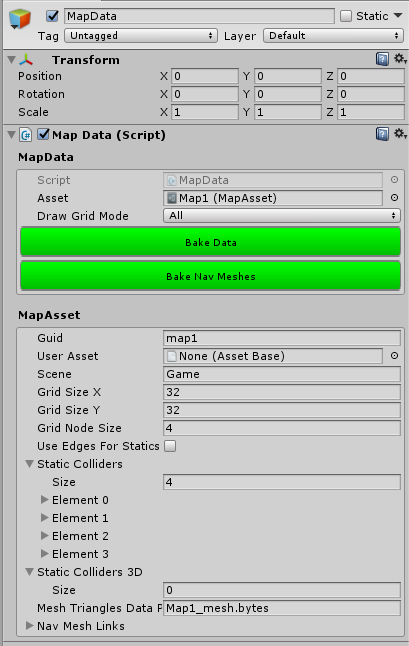Image resolution: width=409 pixels, height=646 pixels.
Task: Click Rotation Y field
Action: [288, 94]
